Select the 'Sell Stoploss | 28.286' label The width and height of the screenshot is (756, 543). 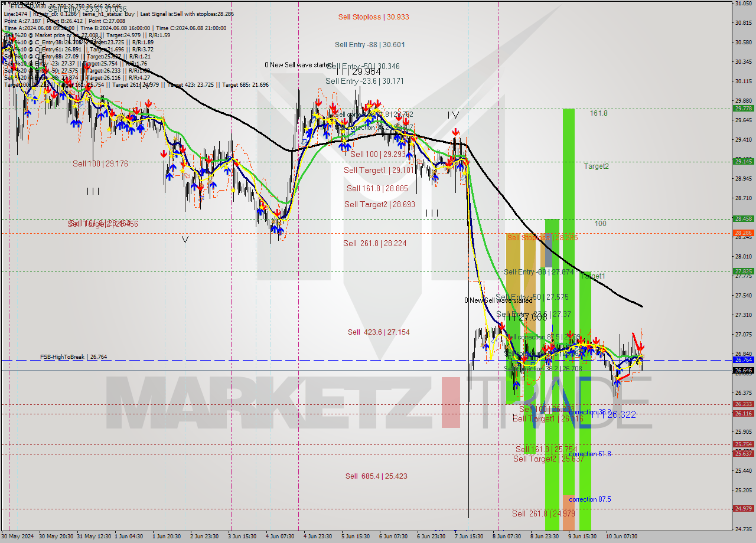[542, 237]
